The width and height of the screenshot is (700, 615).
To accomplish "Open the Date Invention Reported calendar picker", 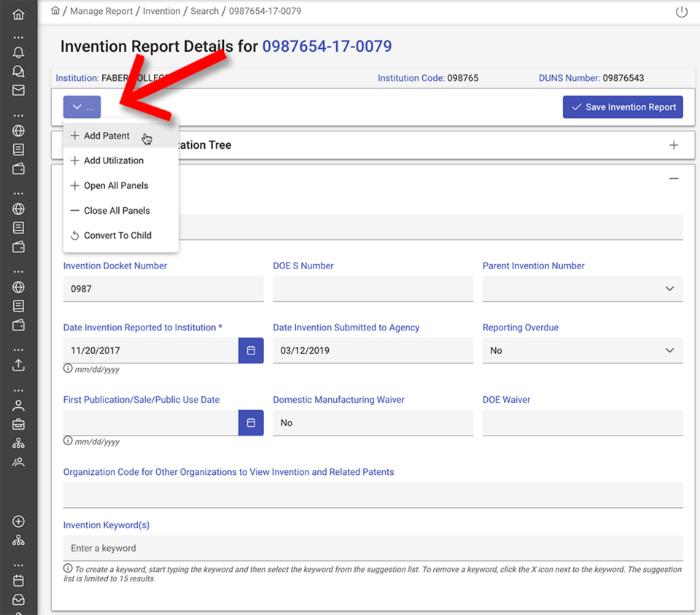I will [251, 350].
